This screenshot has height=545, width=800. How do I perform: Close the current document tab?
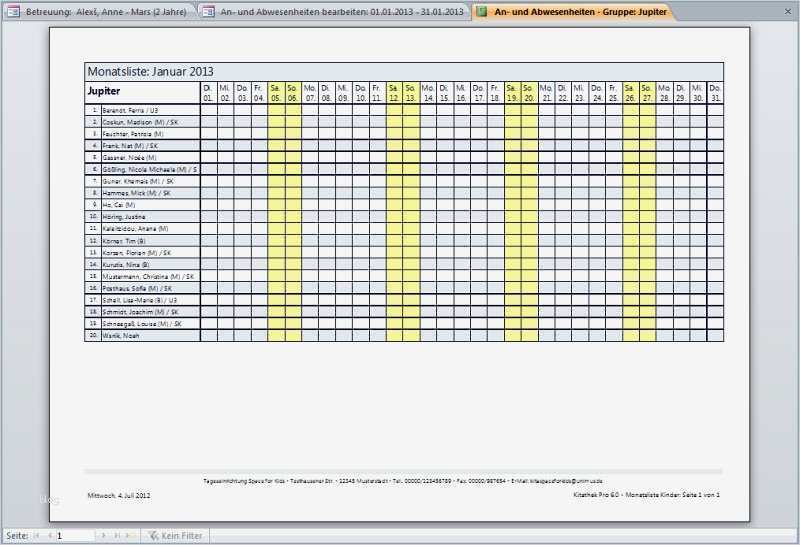pyautogui.click(x=788, y=11)
